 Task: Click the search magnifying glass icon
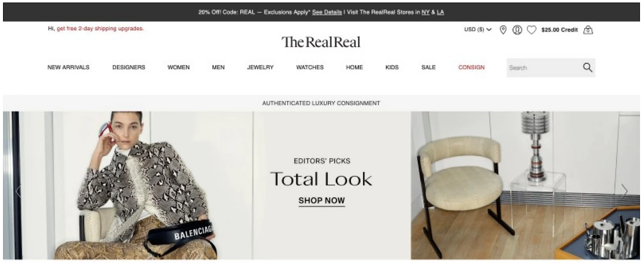587,67
